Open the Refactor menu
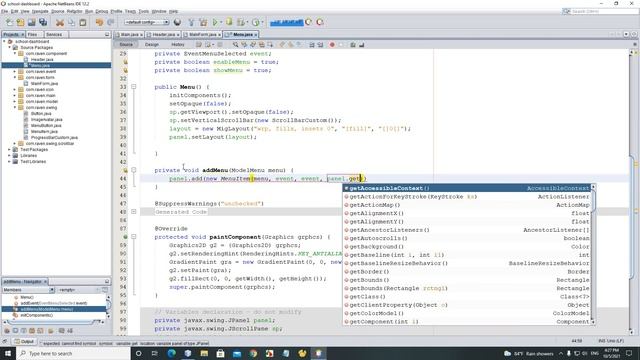640x360 pixels. coord(74,11)
